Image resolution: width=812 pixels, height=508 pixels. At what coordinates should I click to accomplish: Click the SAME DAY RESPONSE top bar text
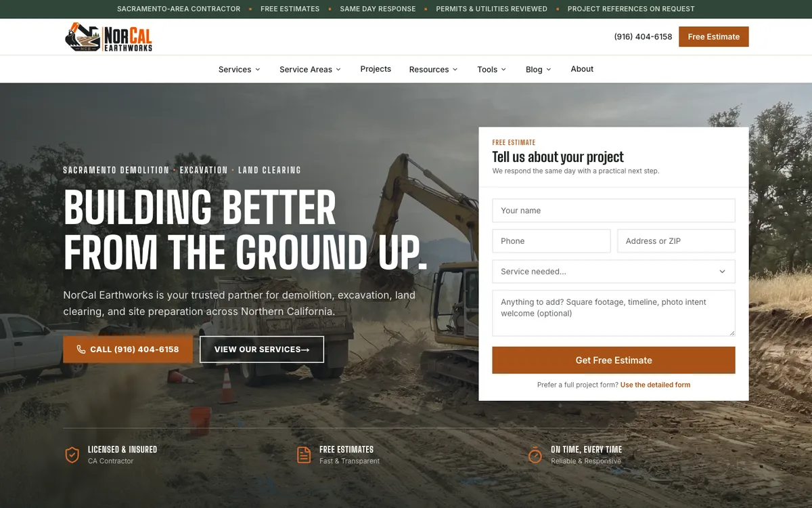point(378,9)
